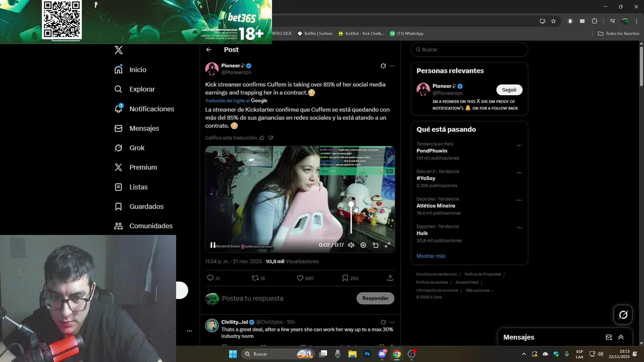Open the Grok icon on Civility's reply
Viewport: 644px width, 362px height.
coord(383,322)
